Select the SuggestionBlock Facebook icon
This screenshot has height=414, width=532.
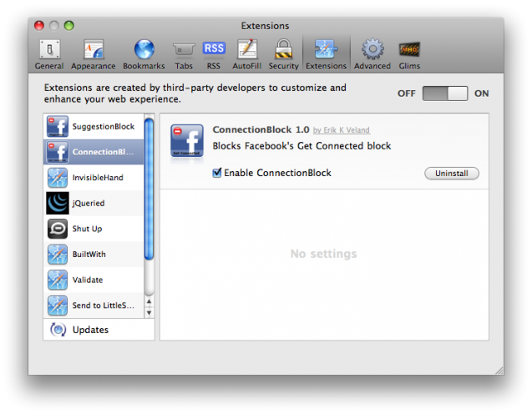pyautogui.click(x=58, y=127)
